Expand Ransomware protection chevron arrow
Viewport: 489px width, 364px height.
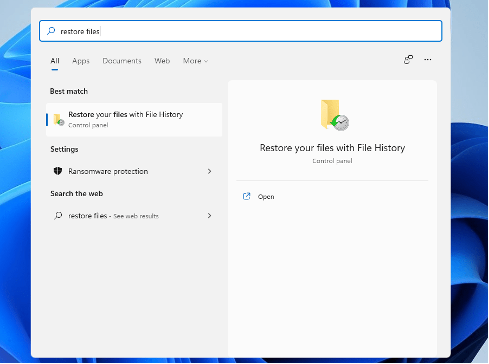[209, 171]
